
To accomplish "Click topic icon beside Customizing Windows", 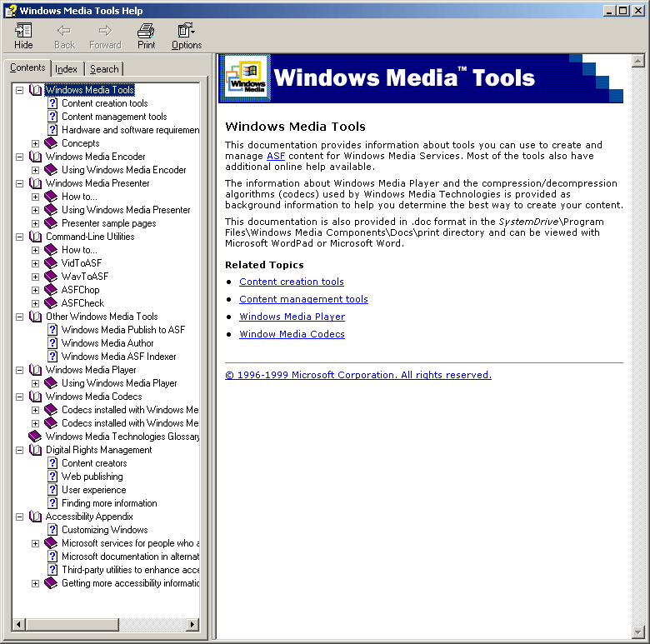I will tap(52, 530).
